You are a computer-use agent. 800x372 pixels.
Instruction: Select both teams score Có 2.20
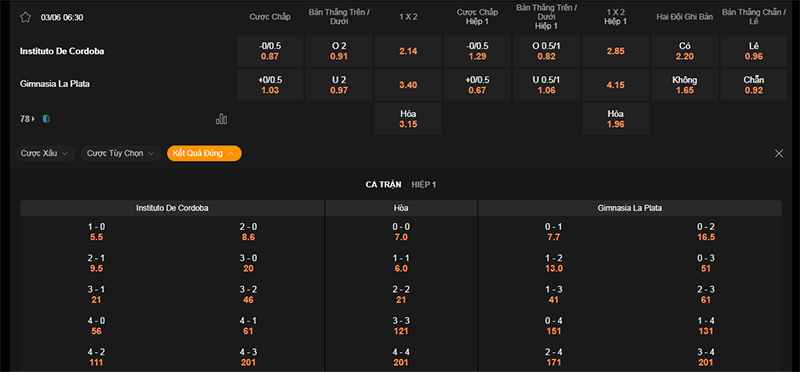pyautogui.click(x=685, y=51)
